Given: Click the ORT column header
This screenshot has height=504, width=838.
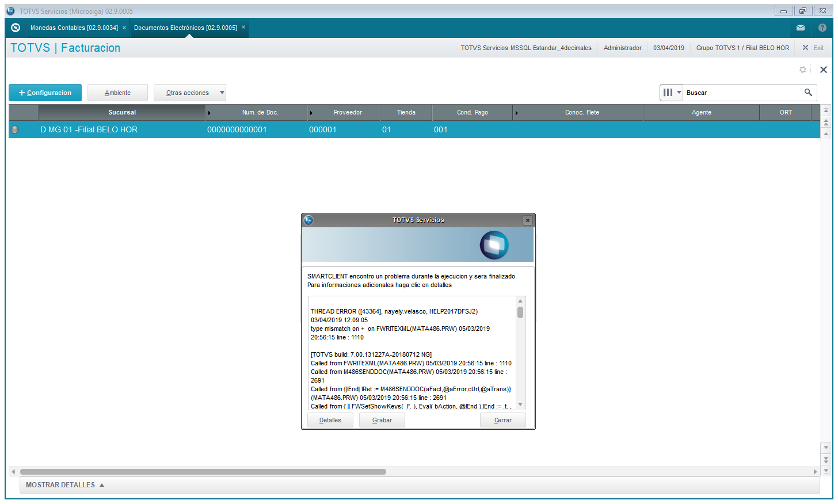Looking at the screenshot, I should [786, 112].
